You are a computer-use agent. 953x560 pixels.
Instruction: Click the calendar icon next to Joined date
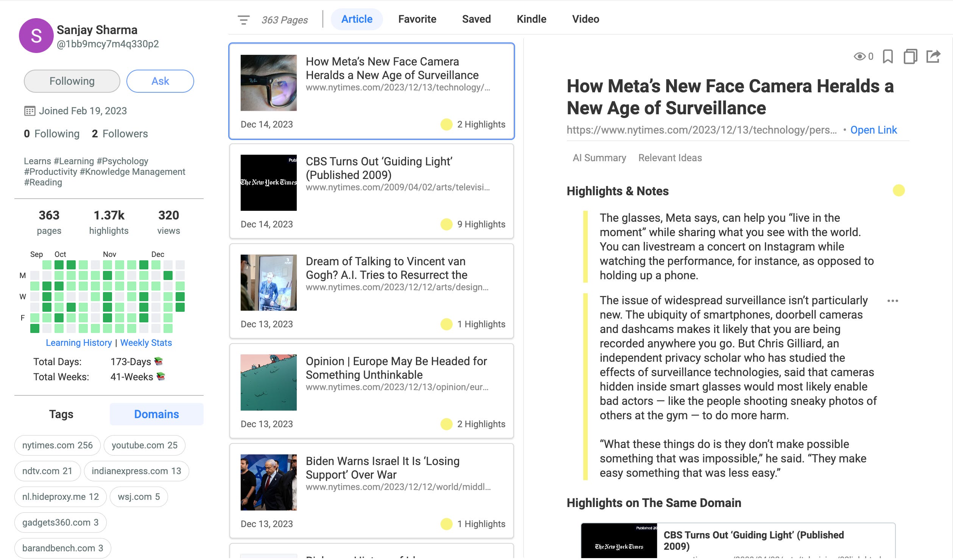point(30,111)
